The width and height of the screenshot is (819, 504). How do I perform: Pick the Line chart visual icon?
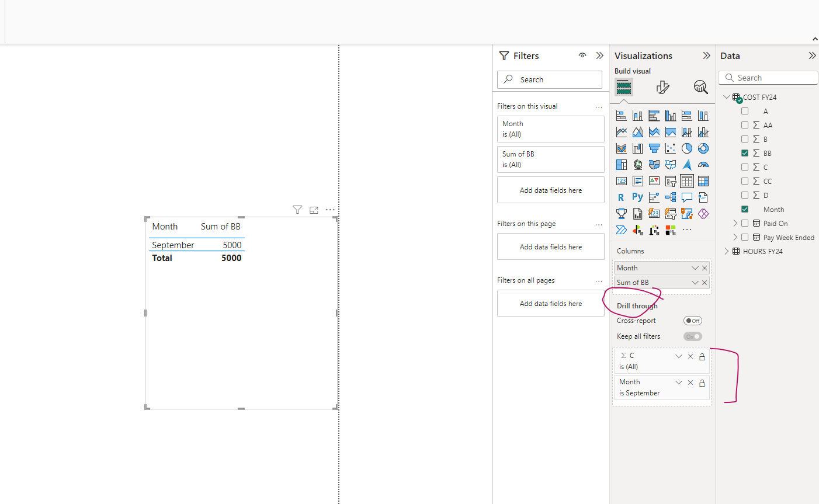pos(622,132)
